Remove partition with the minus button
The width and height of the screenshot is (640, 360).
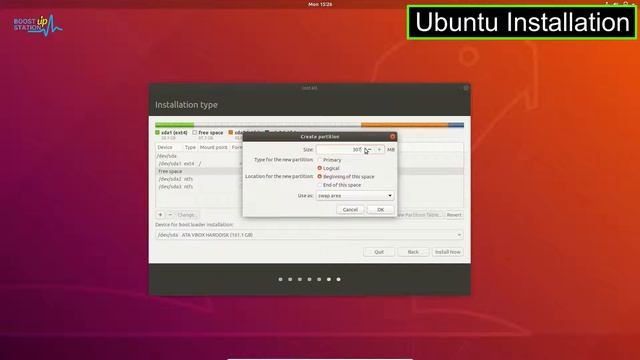point(170,215)
